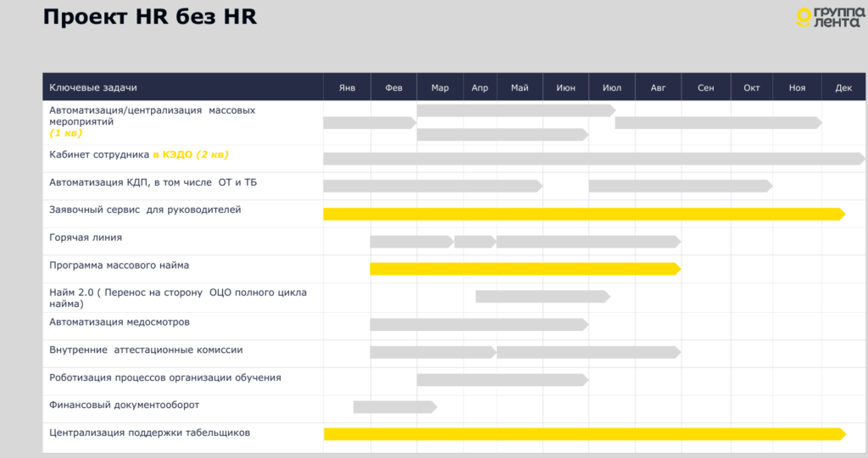Select the Роботизация процессов обучения gray bar
The image size is (868, 458).
pos(502,379)
